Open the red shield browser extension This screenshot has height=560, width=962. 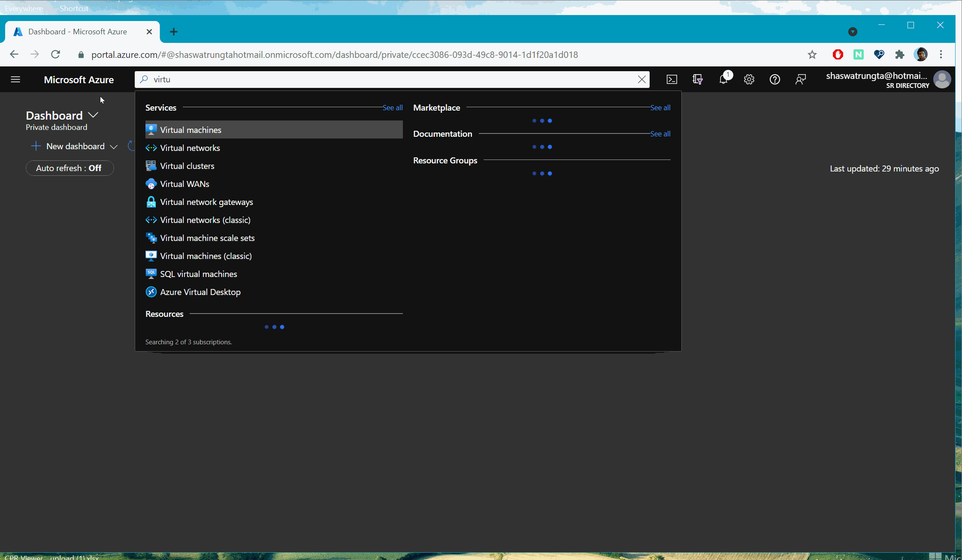(x=838, y=54)
